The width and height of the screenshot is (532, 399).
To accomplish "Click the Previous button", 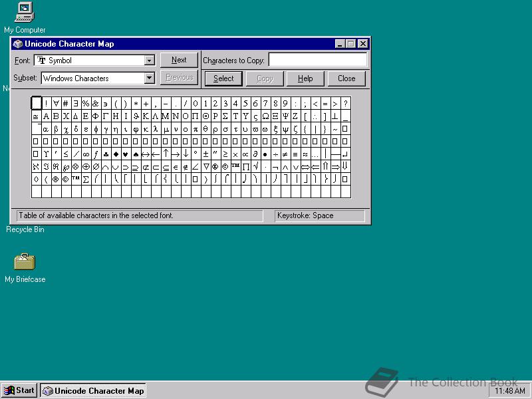I will click(179, 78).
